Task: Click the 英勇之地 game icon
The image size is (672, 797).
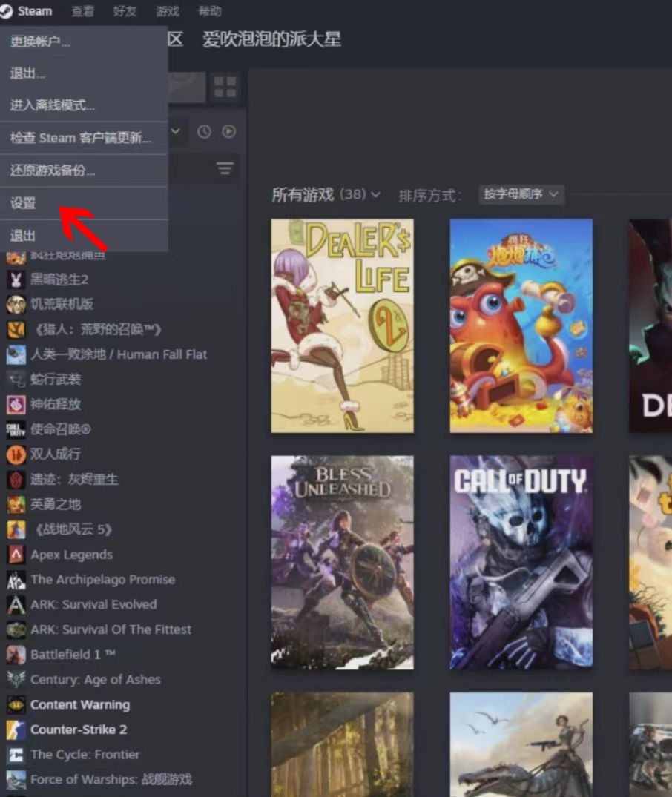Action: click(16, 504)
